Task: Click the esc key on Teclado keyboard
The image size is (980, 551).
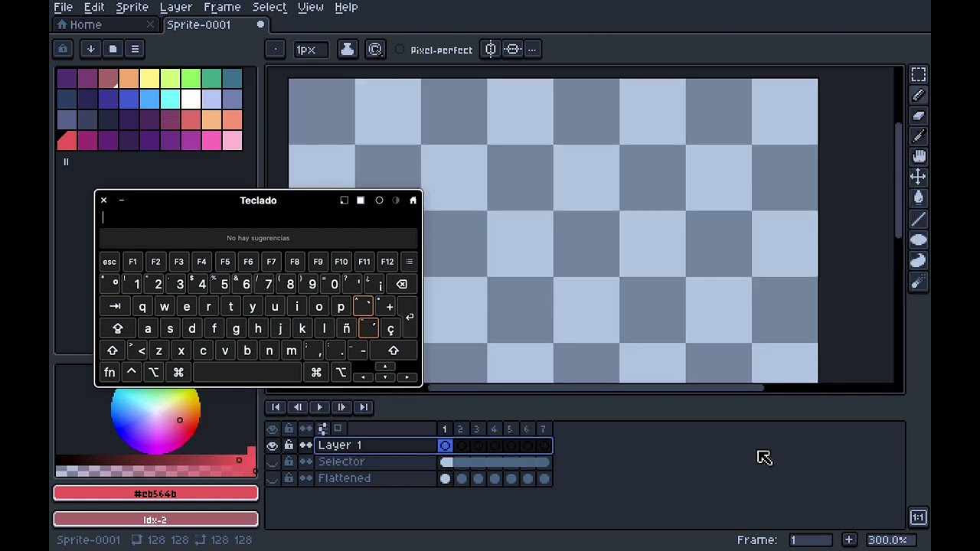Action: [109, 262]
